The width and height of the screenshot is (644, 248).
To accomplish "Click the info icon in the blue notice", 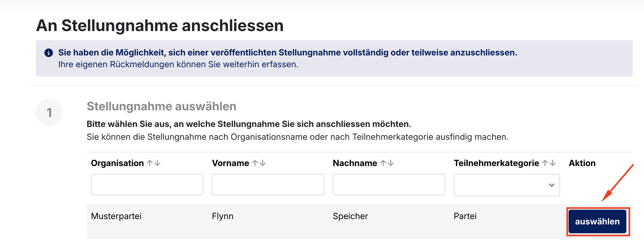I will click(x=48, y=53).
